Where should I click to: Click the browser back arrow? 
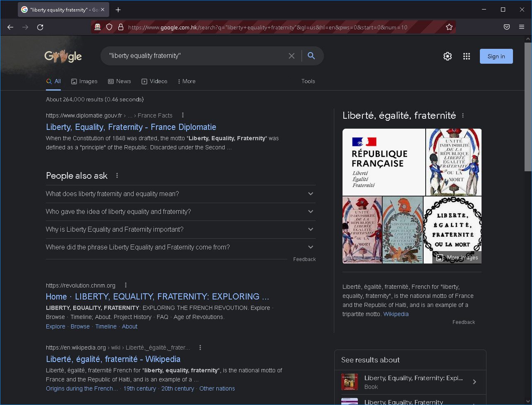coord(10,27)
